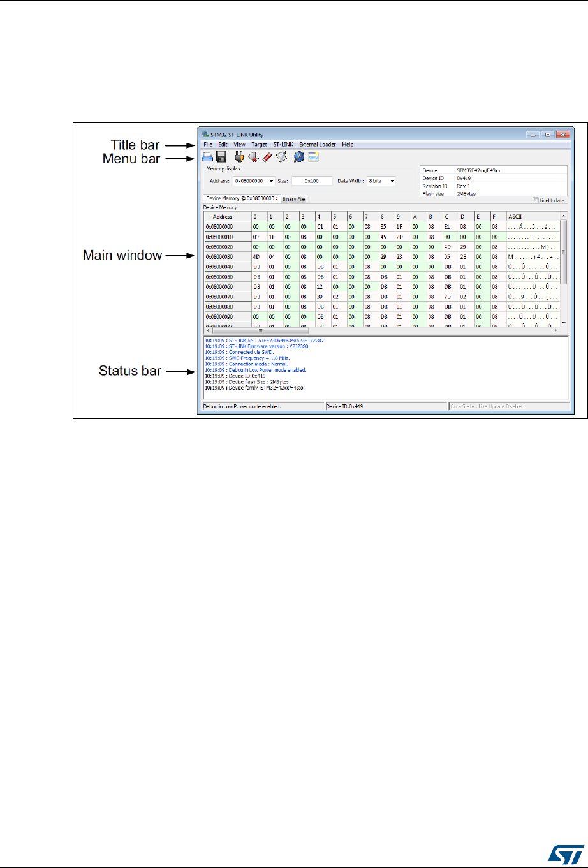
Task: Click cell 12 in row 0x08000060
Action: point(323,287)
